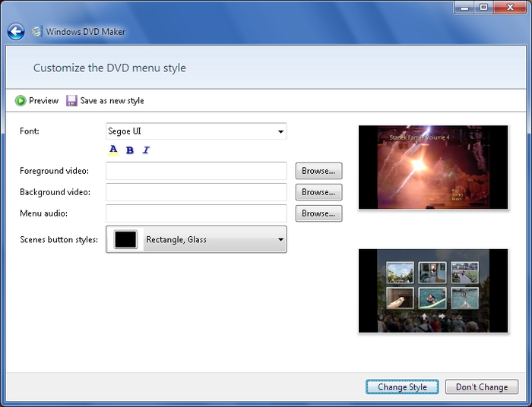Expand the Scenes button styles dropdown
This screenshot has width=532, height=407.
point(196,239)
